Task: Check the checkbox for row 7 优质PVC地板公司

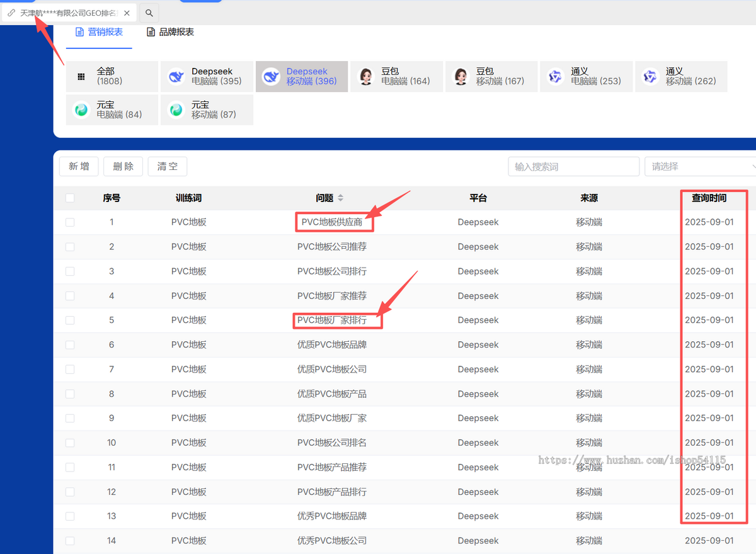Action: pos(70,370)
